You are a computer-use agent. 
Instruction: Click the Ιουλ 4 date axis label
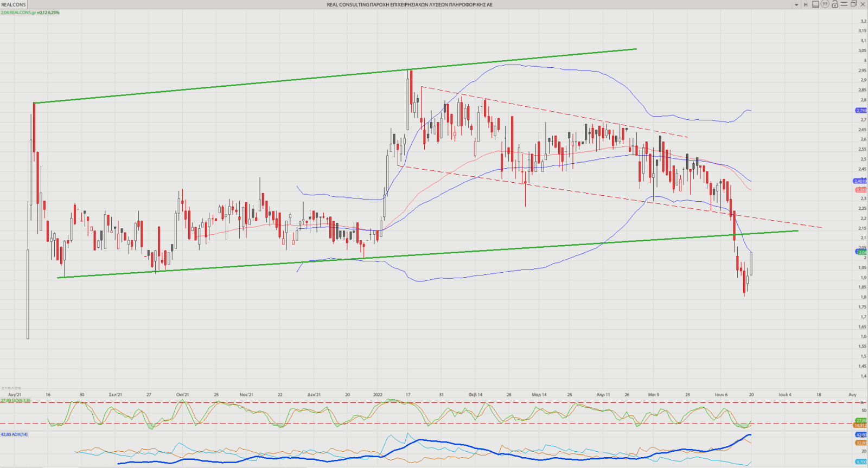tap(785, 395)
